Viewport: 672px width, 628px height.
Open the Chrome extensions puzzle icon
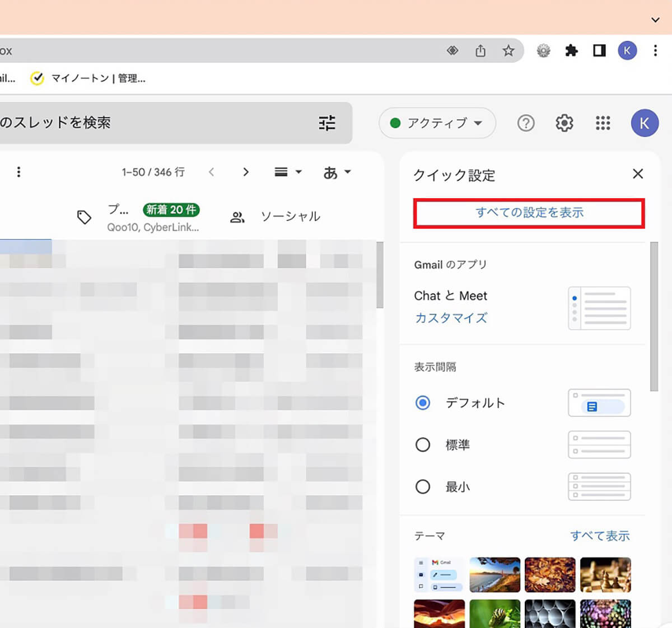point(571,51)
